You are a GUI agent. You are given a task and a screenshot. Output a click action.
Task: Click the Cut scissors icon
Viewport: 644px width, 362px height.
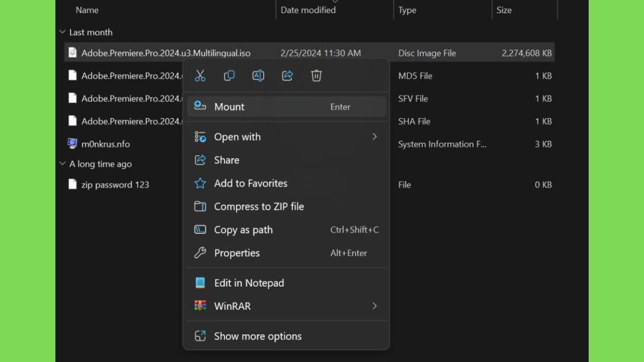[200, 75]
